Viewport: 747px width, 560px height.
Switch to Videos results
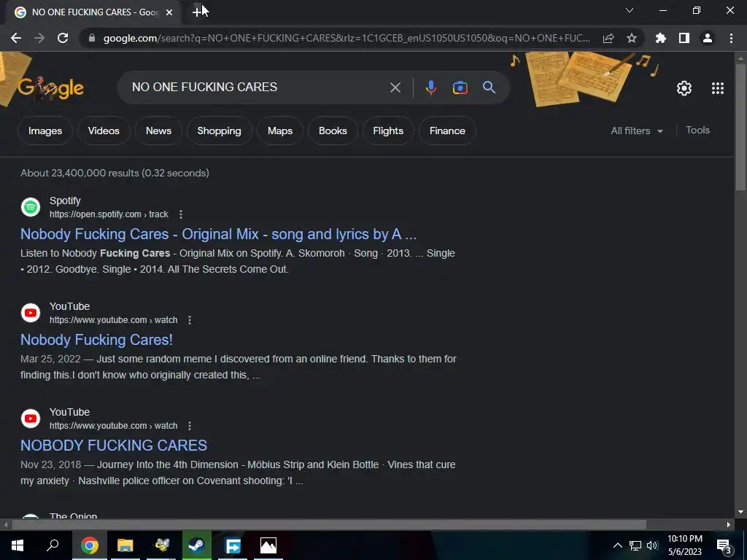pos(104,131)
